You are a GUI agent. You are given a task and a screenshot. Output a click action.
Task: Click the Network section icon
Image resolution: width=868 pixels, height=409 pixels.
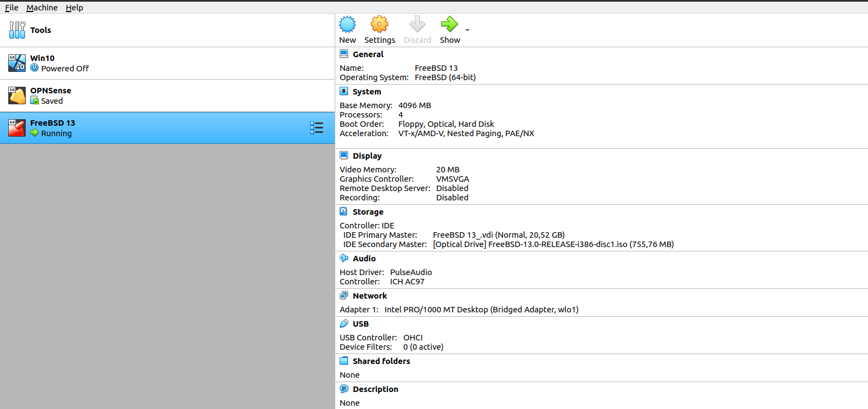pyautogui.click(x=344, y=295)
